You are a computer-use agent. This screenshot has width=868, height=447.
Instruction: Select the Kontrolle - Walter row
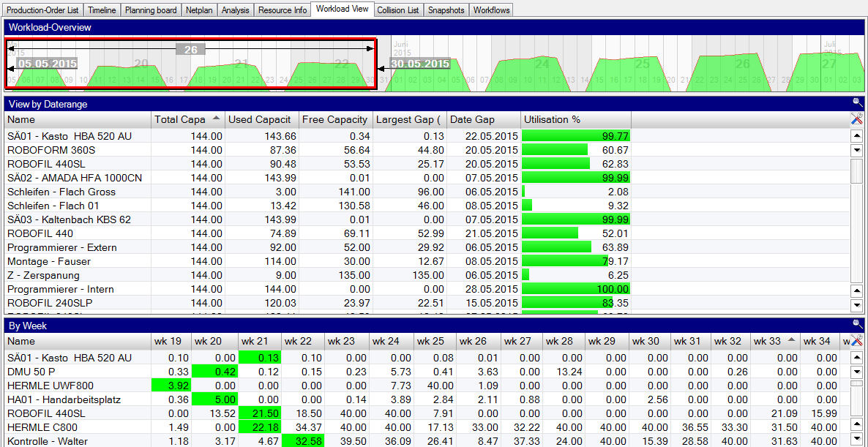coord(427,441)
